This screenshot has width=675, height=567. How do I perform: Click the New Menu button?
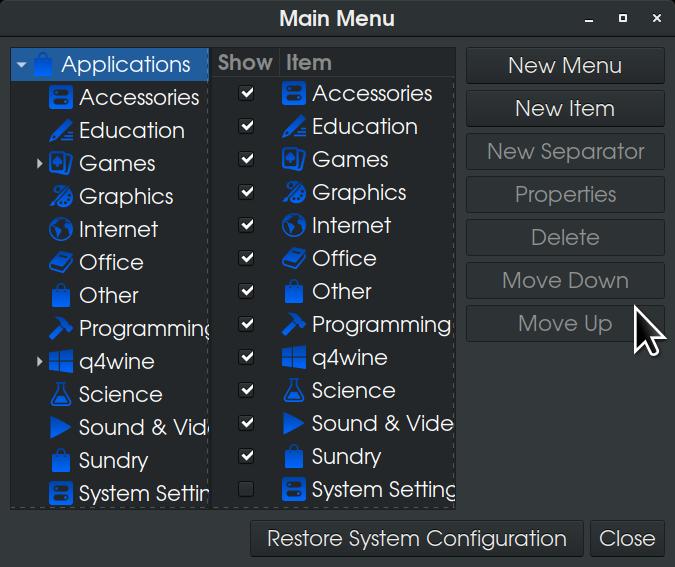click(x=565, y=66)
